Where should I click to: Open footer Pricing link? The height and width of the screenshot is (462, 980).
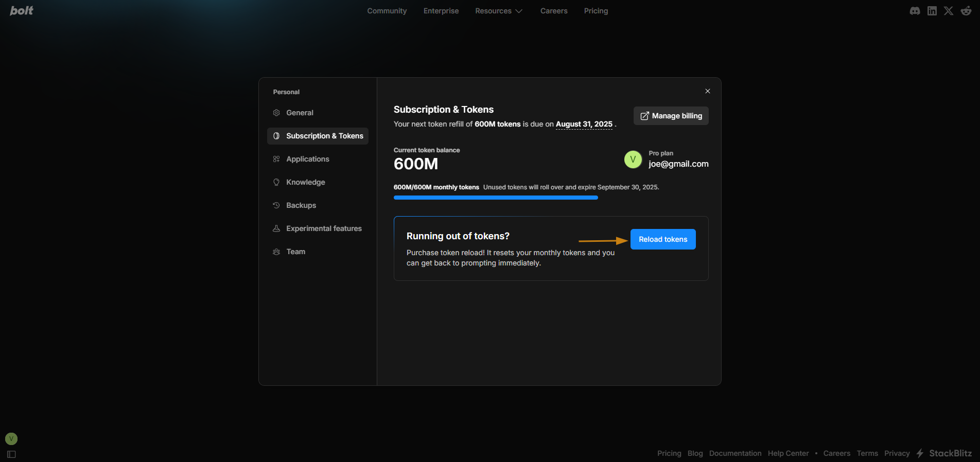(669, 453)
